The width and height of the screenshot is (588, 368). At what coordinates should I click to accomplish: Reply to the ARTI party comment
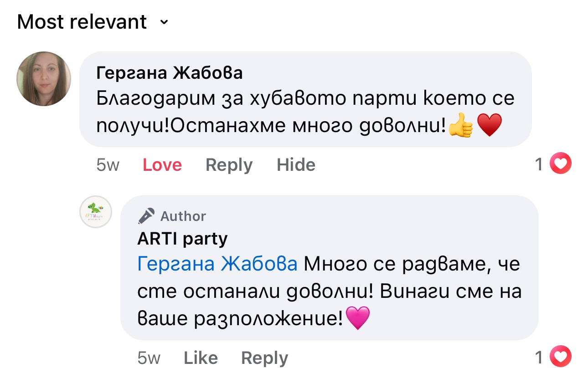[x=264, y=358]
